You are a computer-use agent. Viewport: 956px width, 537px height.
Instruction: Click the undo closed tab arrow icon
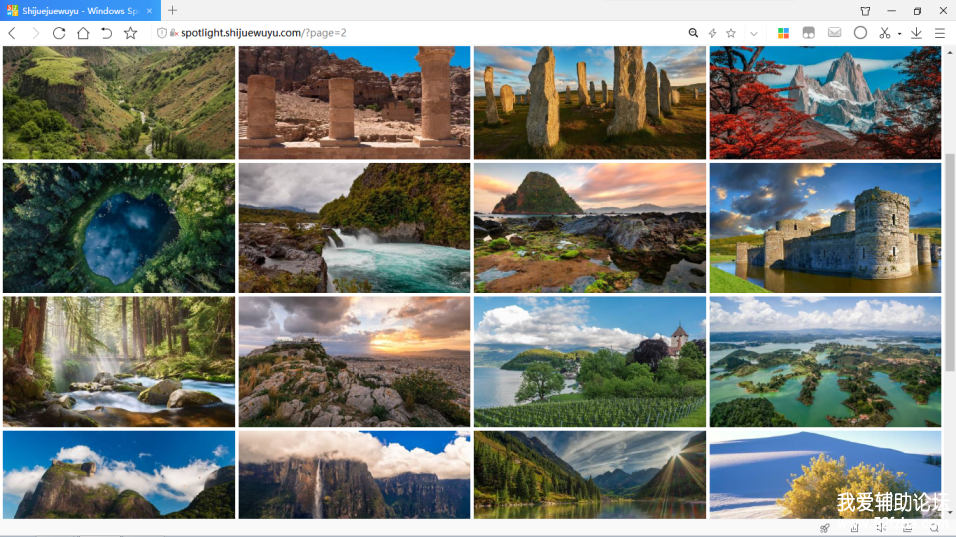click(x=106, y=33)
